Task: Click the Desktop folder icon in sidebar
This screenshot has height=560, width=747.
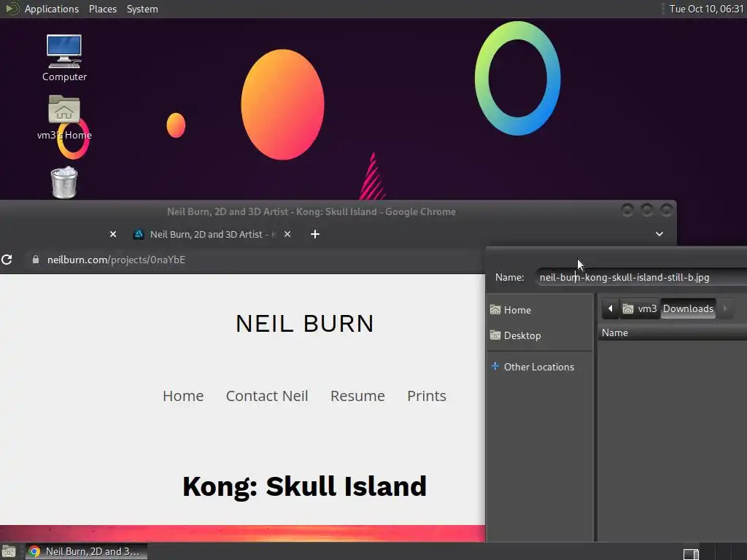Action: pos(495,335)
